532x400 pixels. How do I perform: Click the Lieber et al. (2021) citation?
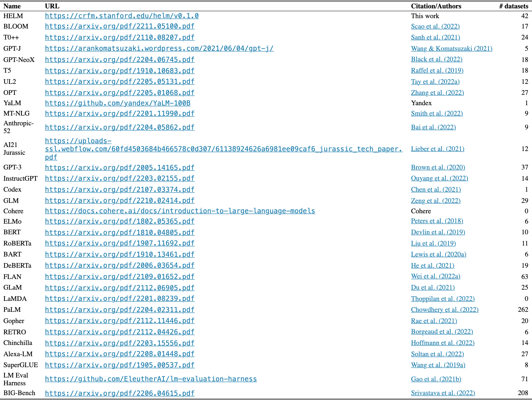(x=438, y=149)
